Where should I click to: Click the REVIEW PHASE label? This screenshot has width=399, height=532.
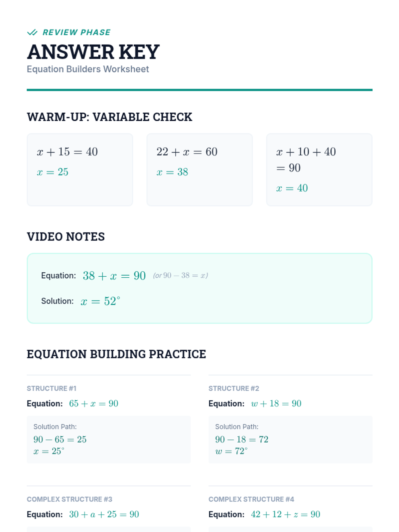coord(76,32)
